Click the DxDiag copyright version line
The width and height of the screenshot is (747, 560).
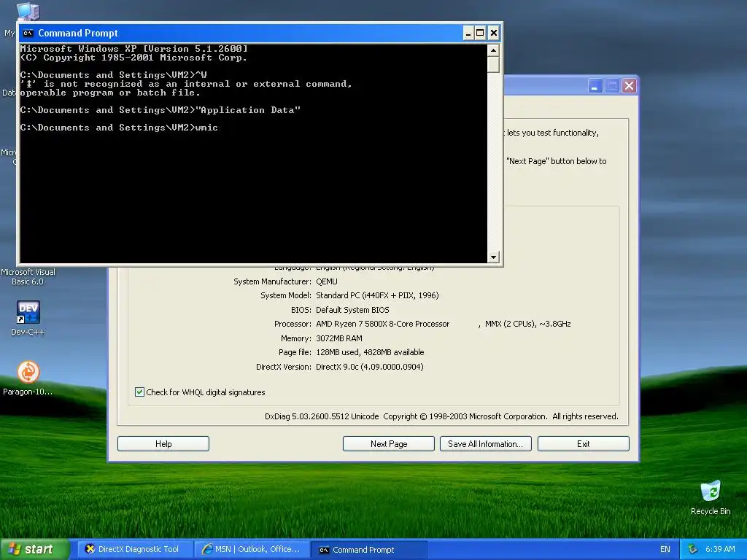coord(441,416)
